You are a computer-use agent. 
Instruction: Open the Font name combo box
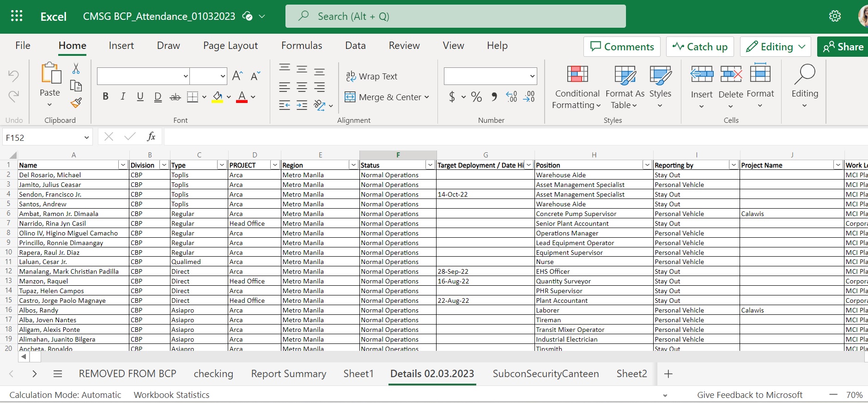point(144,76)
